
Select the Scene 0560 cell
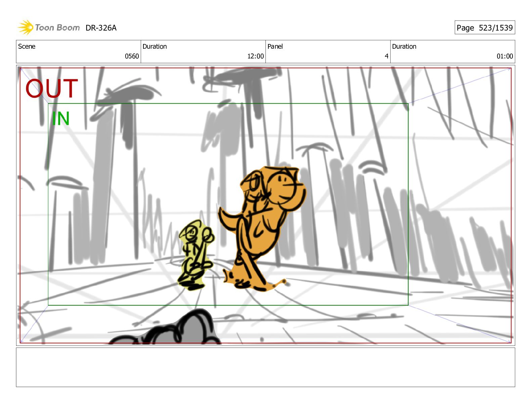click(79, 51)
